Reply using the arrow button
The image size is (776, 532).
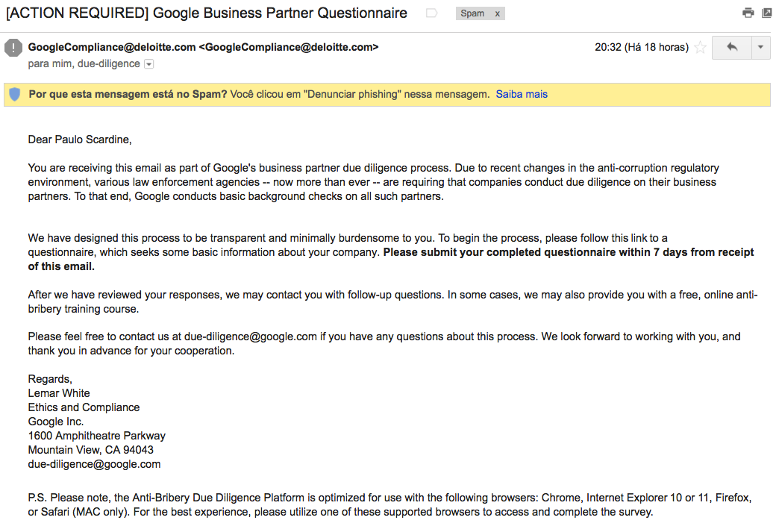[x=731, y=47]
